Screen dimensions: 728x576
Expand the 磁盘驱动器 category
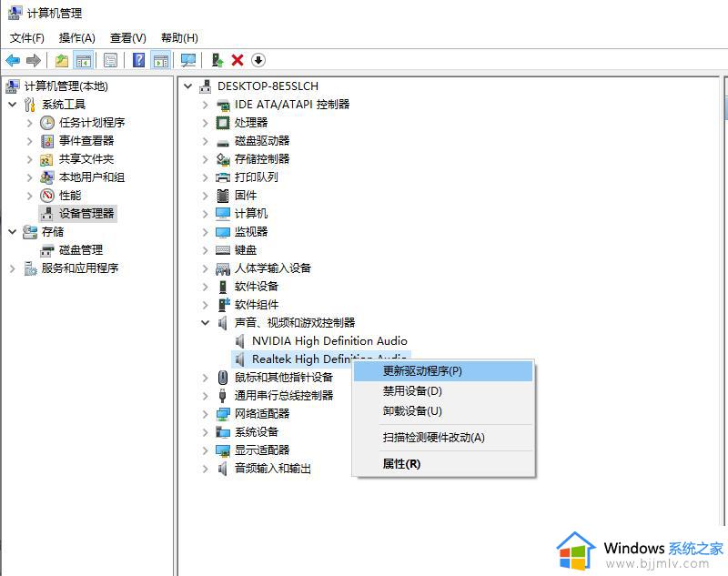pos(206,141)
